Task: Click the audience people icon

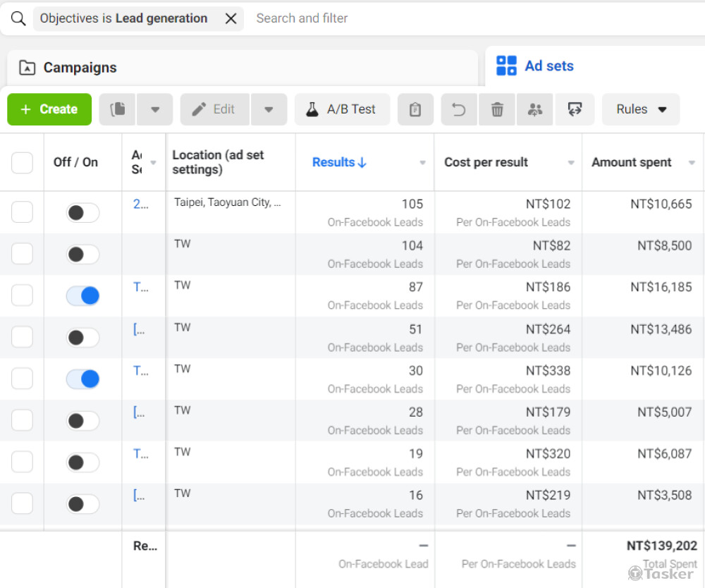Action: (x=535, y=109)
